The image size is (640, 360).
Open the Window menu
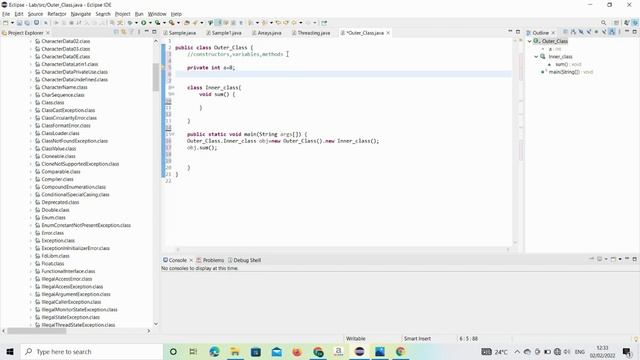click(157, 14)
